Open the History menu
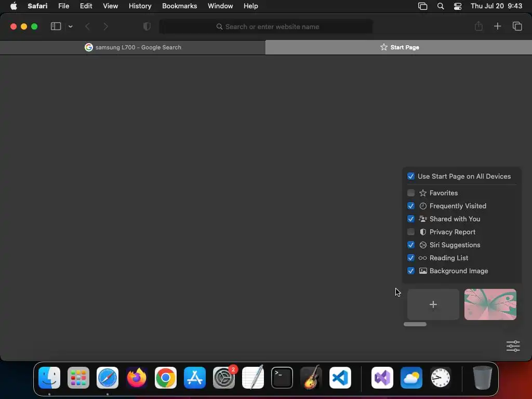Screen dimensions: 532x399 (140, 6)
